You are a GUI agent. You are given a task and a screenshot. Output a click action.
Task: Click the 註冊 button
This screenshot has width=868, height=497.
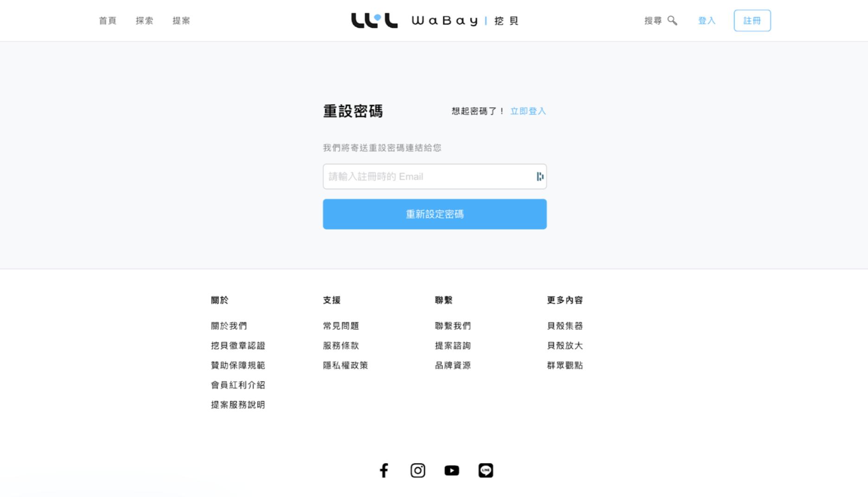pos(752,20)
